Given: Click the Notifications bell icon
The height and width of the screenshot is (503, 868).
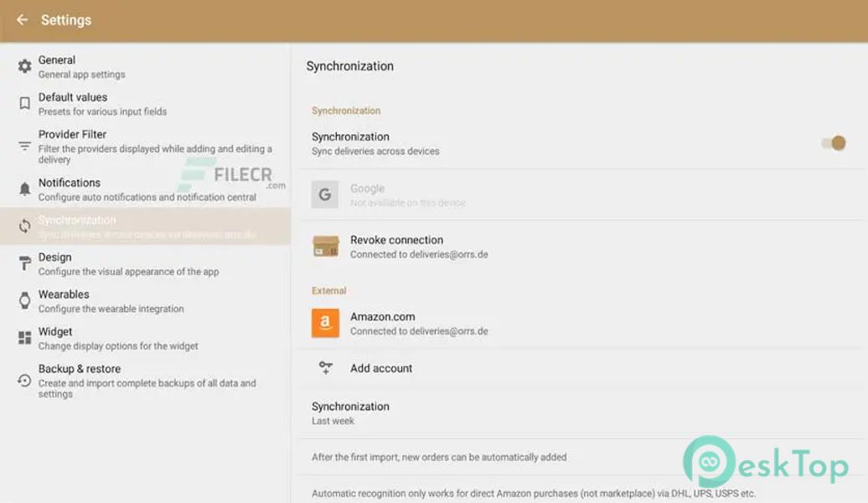Looking at the screenshot, I should [24, 189].
